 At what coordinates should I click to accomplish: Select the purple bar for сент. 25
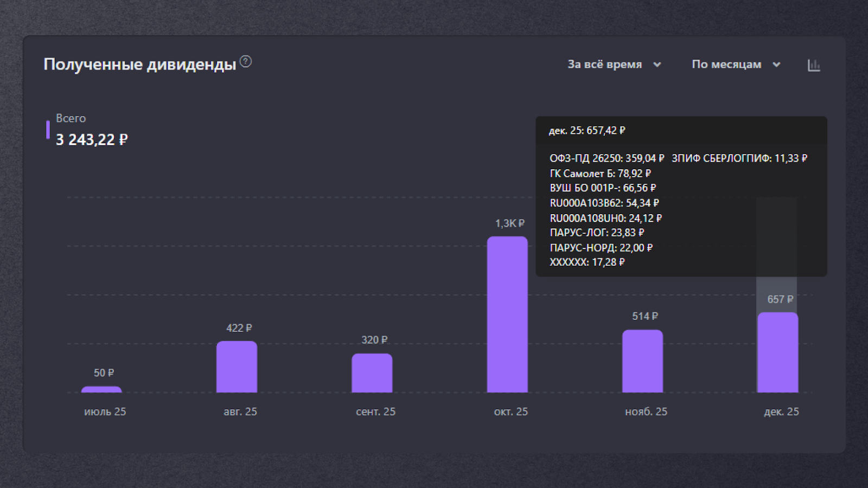click(x=372, y=373)
